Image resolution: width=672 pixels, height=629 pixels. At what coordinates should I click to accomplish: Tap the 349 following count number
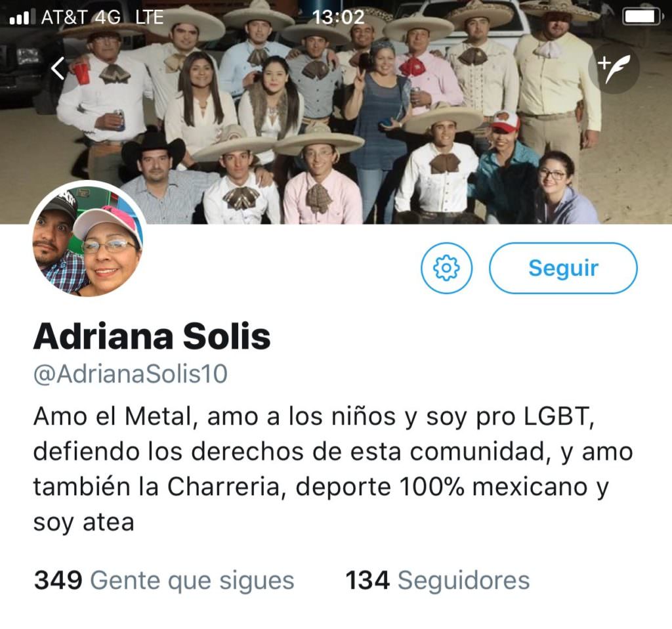click(x=58, y=580)
